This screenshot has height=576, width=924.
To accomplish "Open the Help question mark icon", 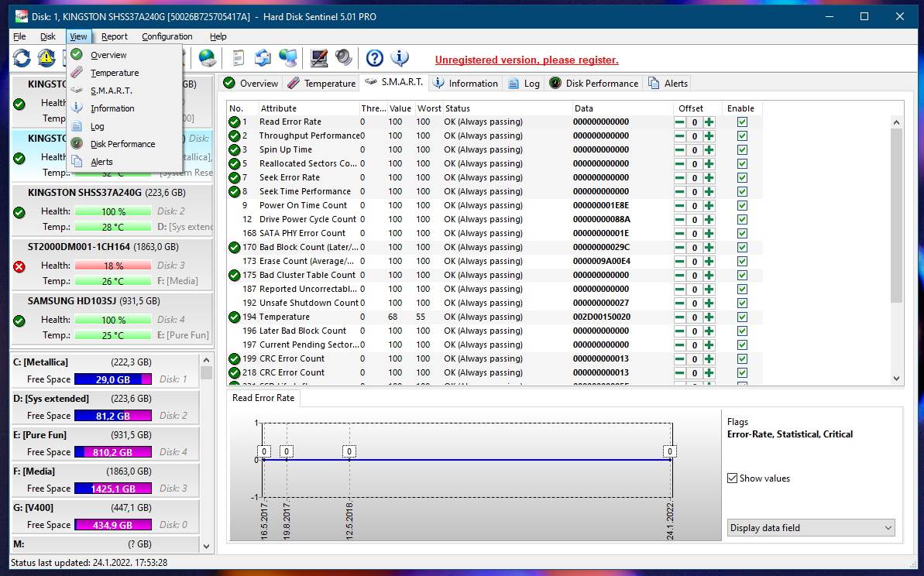I will coord(375,58).
